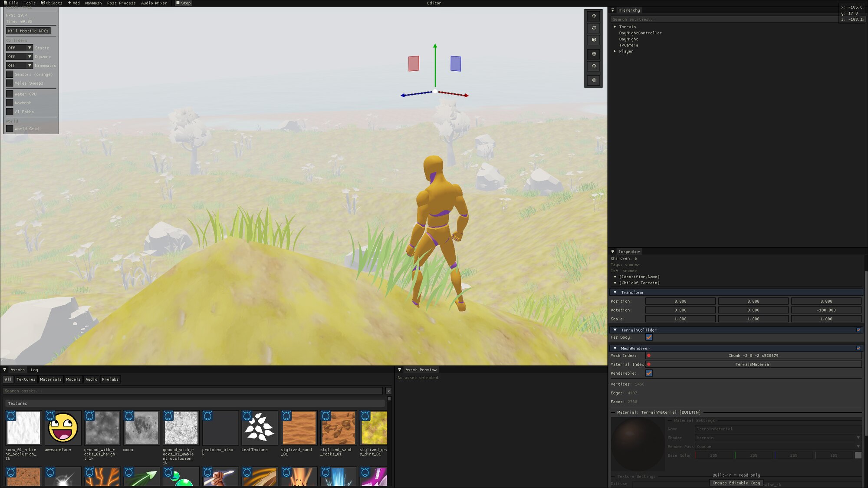
Task: Toggle the NavMesh debug checkbox
Action: 10,103
